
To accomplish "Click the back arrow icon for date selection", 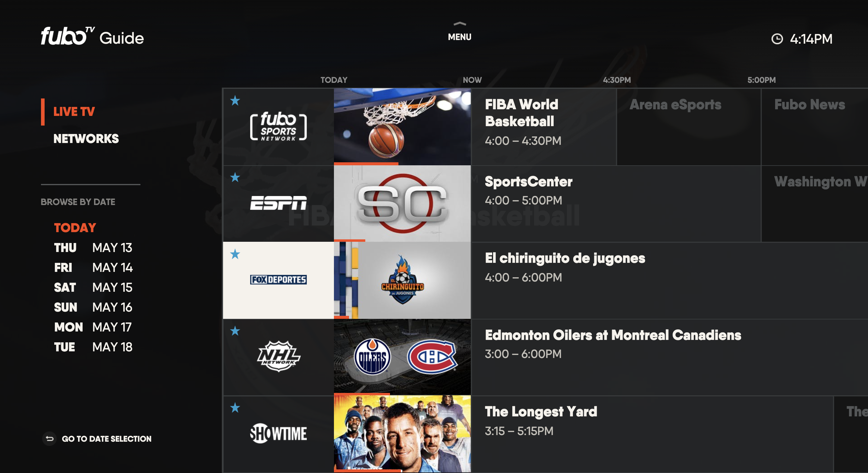I will pos(49,438).
